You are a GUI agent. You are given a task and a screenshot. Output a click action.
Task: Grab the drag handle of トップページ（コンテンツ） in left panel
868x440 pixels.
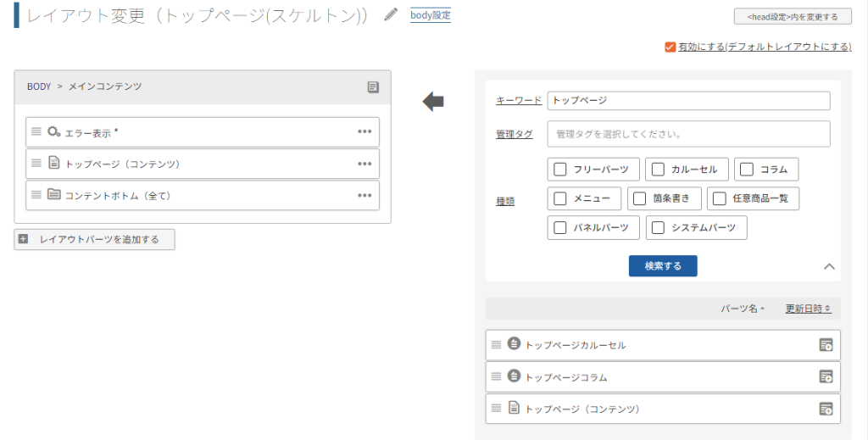tap(36, 164)
